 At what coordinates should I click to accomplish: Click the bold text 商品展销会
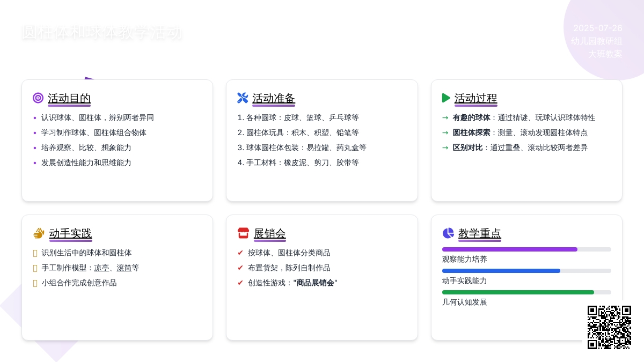point(315,283)
